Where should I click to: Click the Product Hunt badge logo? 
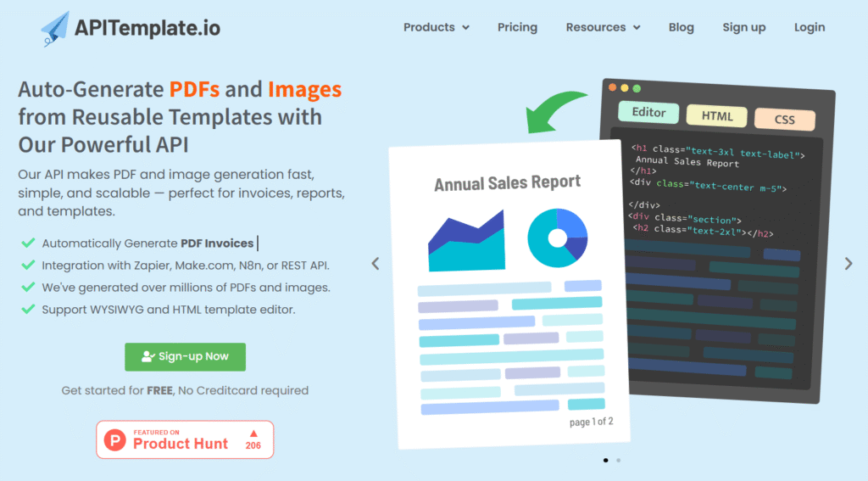click(114, 439)
